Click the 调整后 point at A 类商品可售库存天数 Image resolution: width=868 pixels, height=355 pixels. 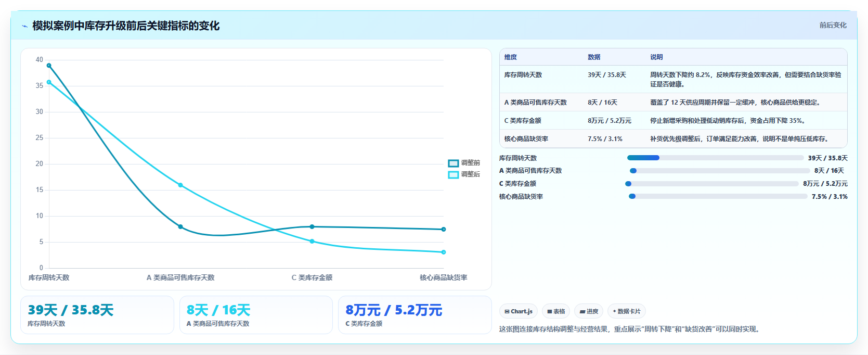pyautogui.click(x=180, y=185)
